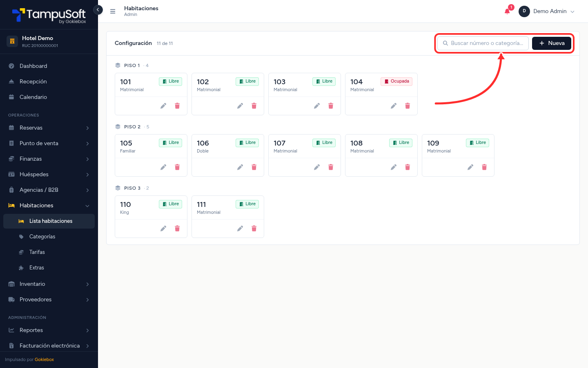
Task: Click the '11 de 11' counter text
Action: (x=165, y=43)
